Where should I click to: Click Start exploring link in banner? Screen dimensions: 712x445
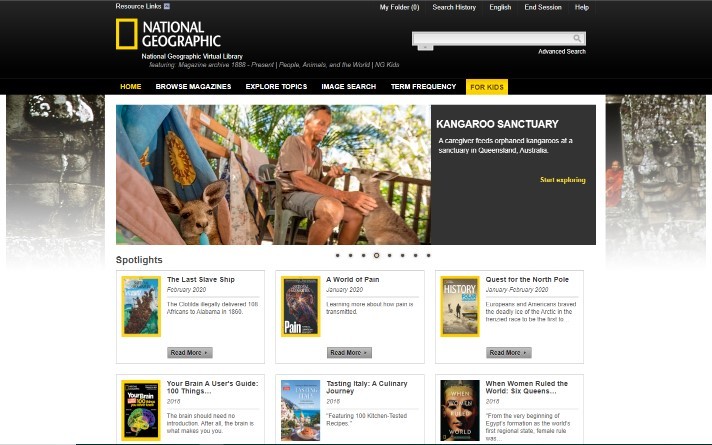point(563,180)
